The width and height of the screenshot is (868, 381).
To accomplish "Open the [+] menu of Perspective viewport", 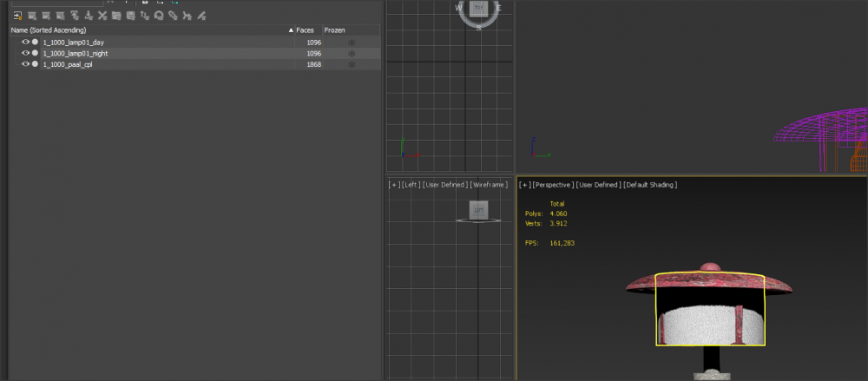I will (524, 185).
